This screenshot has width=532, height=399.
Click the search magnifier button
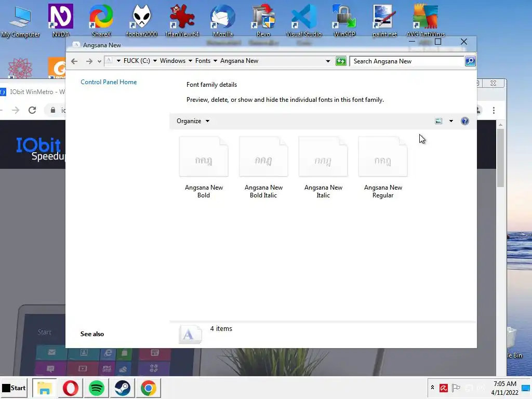(470, 61)
